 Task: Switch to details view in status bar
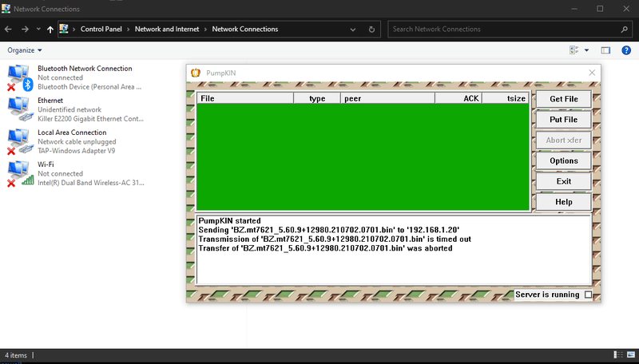point(618,354)
